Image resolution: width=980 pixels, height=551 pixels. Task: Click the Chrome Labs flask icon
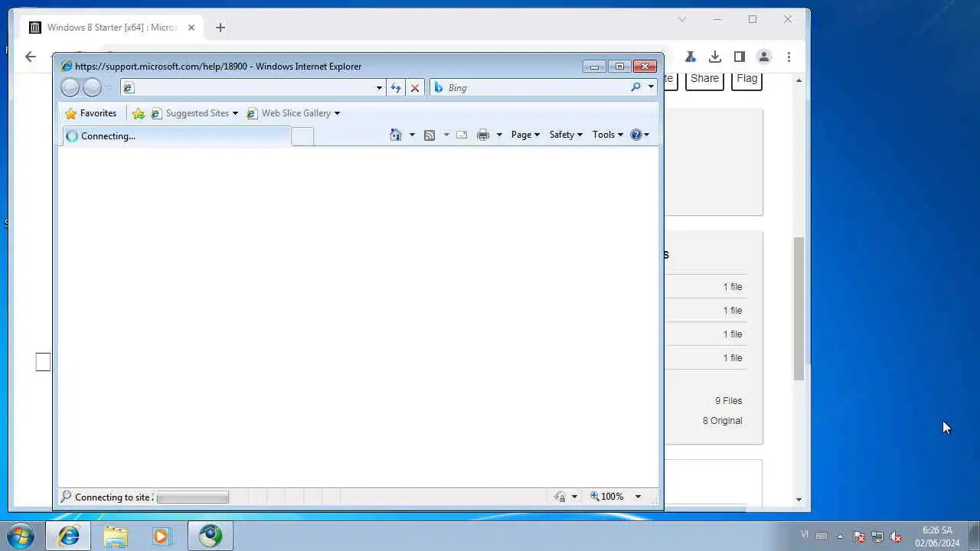click(x=690, y=57)
